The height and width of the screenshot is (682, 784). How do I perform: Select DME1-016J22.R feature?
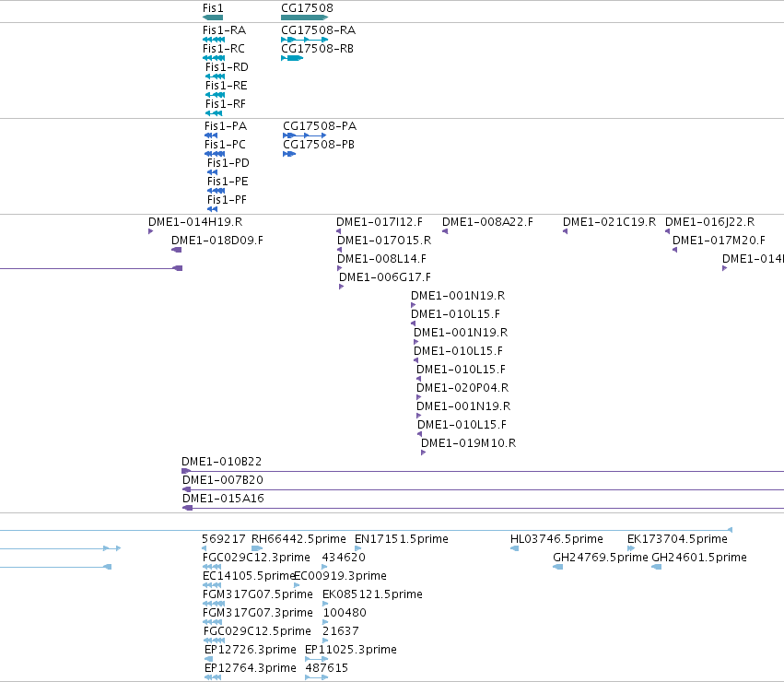coord(709,222)
